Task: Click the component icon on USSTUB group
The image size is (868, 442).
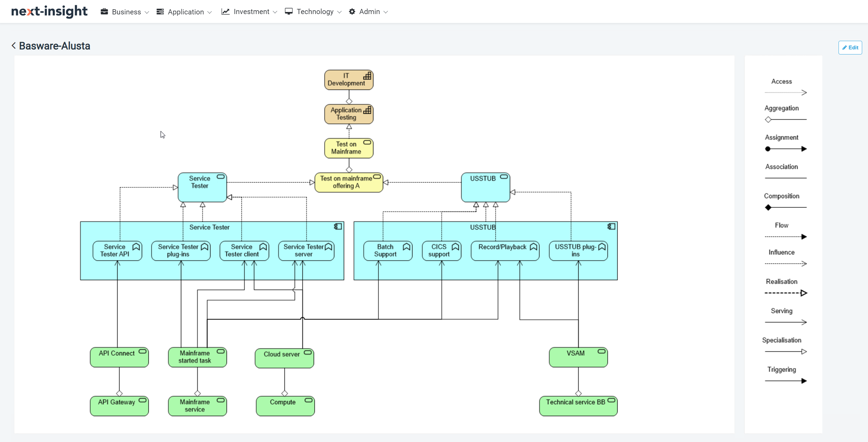Action: click(x=611, y=226)
